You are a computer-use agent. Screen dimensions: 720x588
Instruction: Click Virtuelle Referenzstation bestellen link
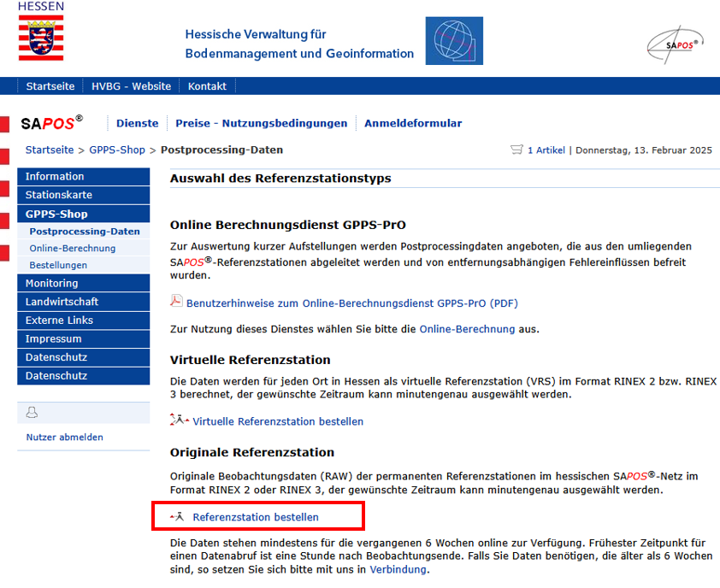point(278,421)
